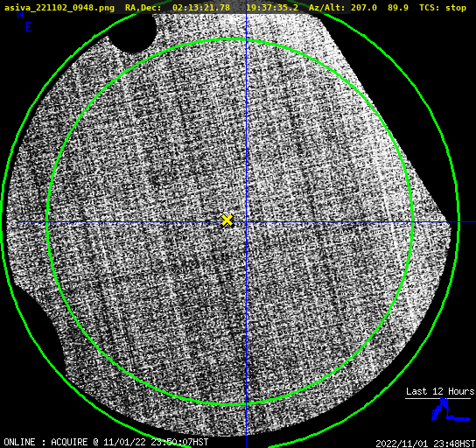Click the Az/Alt label in header
This screenshot has height=448, width=476.
327,7
